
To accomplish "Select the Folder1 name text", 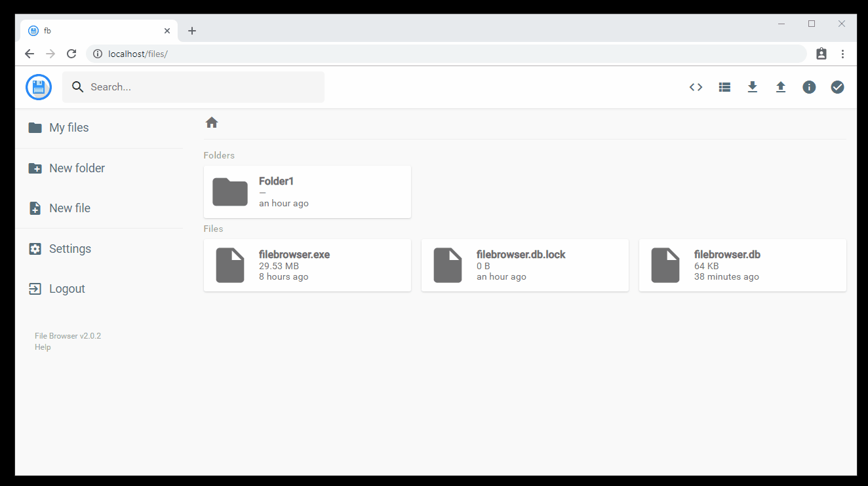I will pos(276,181).
